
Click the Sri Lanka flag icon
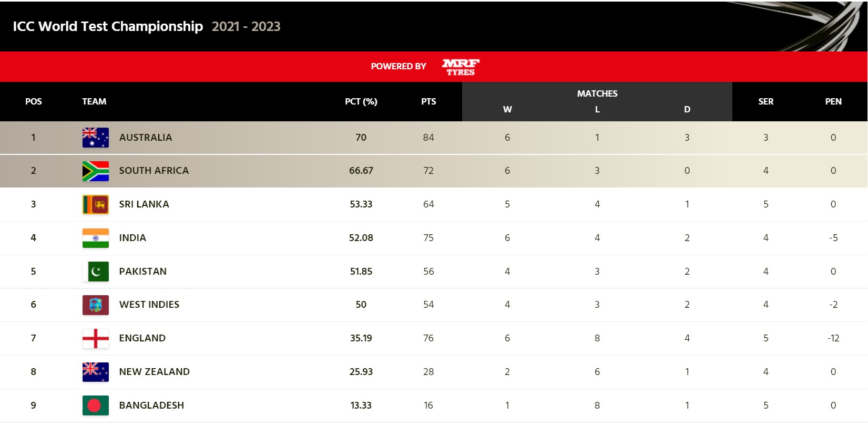tap(95, 204)
